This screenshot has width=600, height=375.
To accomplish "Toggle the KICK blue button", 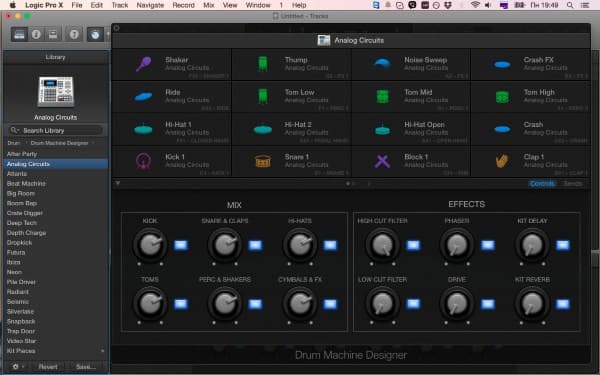I will pos(181,245).
